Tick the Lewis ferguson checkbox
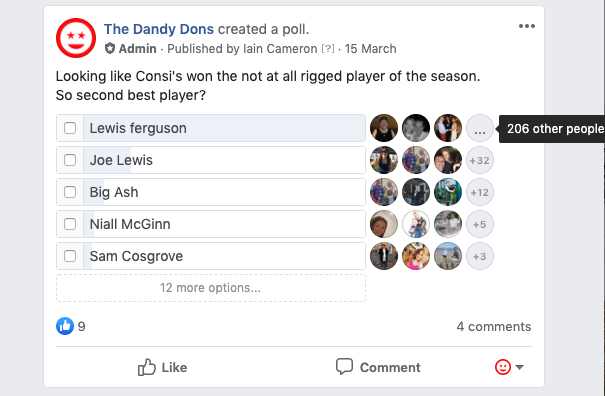 [70, 128]
